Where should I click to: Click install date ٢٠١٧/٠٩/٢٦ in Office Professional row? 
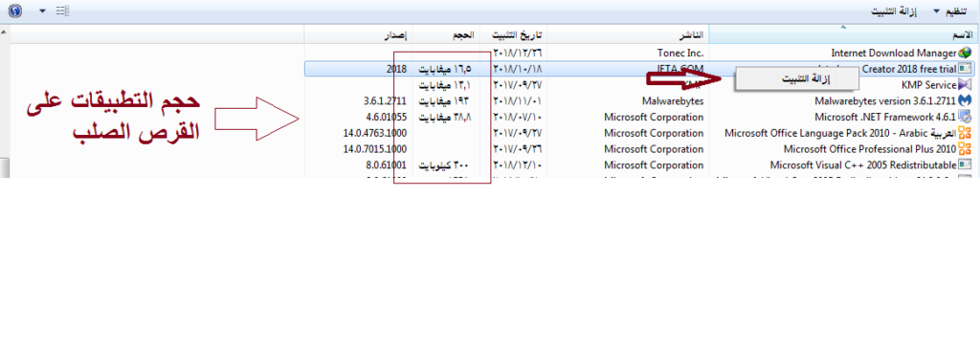[x=518, y=149]
